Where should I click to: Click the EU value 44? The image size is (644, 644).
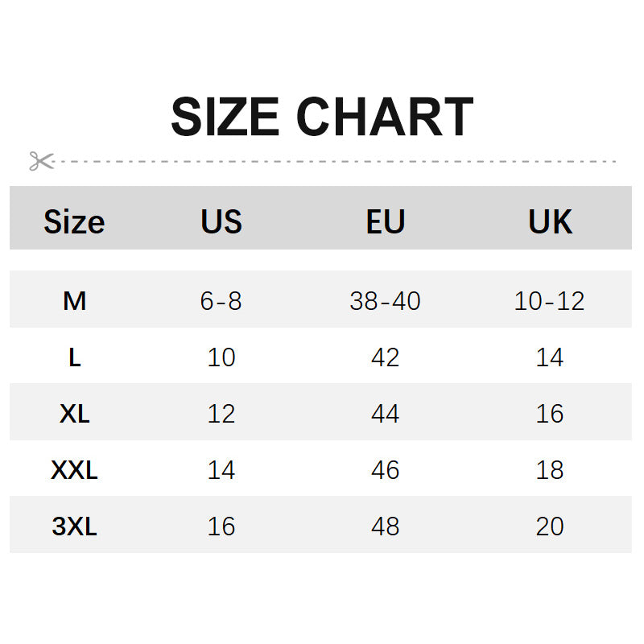click(386, 414)
